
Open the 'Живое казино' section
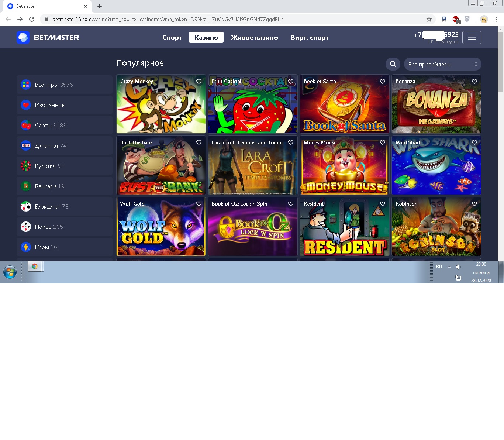[x=255, y=37]
